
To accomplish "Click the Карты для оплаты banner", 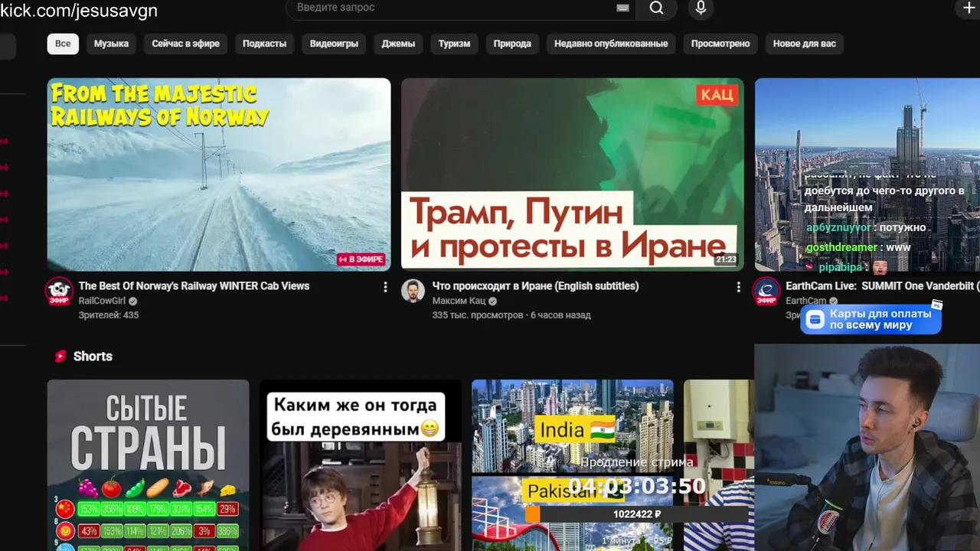I will pos(871,319).
